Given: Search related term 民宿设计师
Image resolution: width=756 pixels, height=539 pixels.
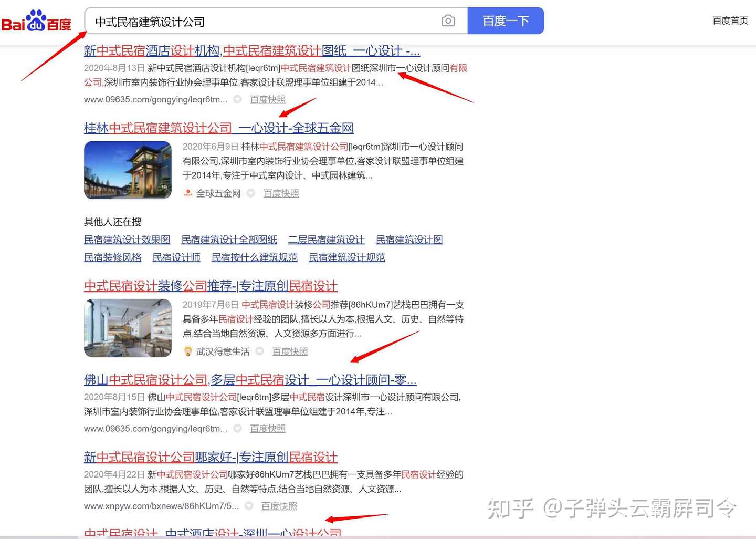Looking at the screenshot, I should coord(176,257).
